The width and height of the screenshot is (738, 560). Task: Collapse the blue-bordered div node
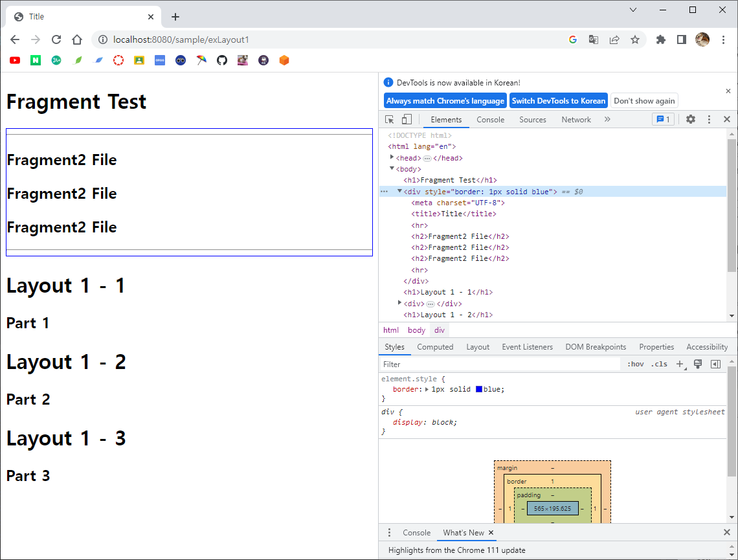399,191
